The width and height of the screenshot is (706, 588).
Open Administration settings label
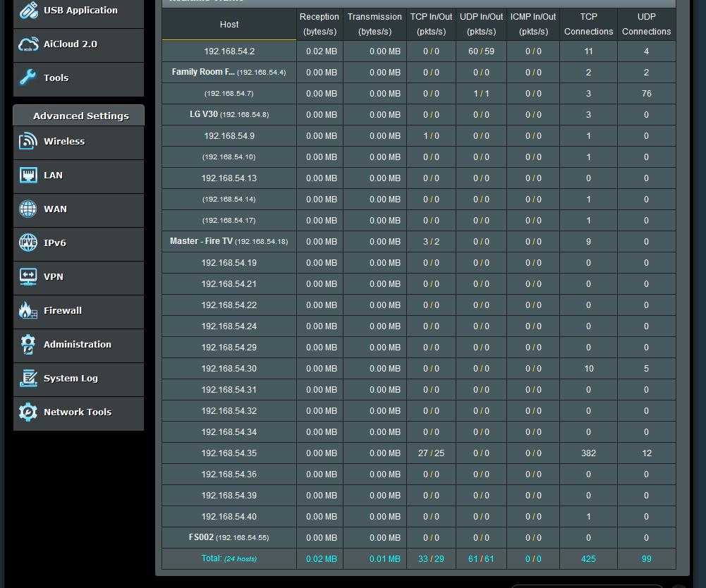(78, 345)
